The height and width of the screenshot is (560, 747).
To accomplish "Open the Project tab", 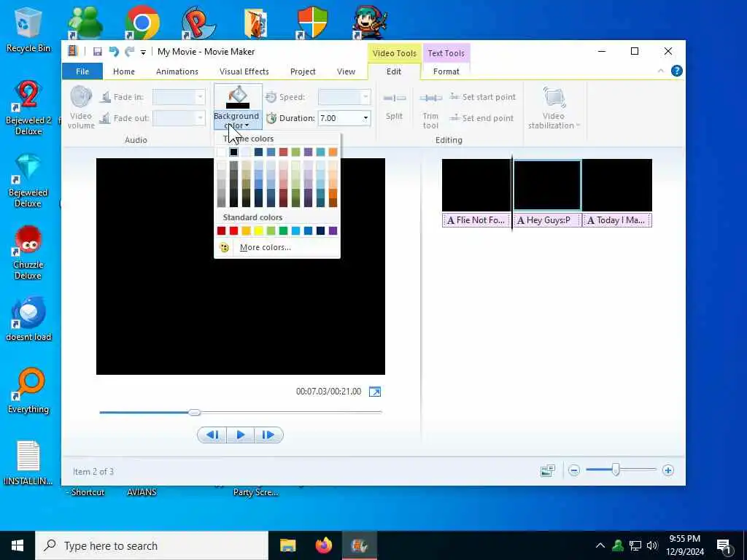I will (303, 71).
